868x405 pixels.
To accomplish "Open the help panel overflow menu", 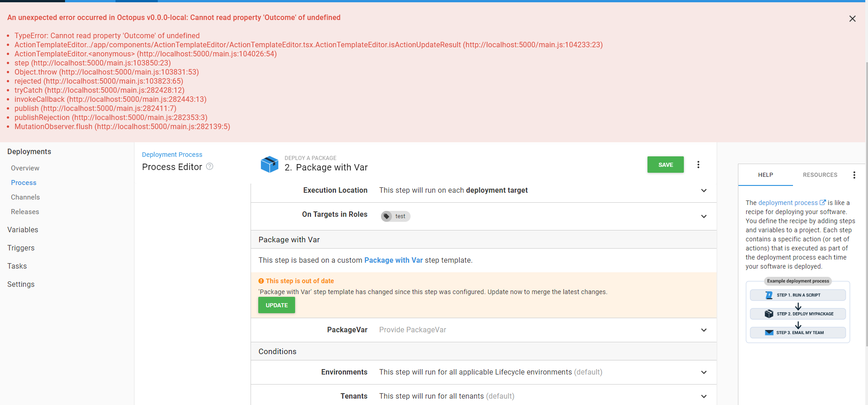I will pyautogui.click(x=854, y=175).
